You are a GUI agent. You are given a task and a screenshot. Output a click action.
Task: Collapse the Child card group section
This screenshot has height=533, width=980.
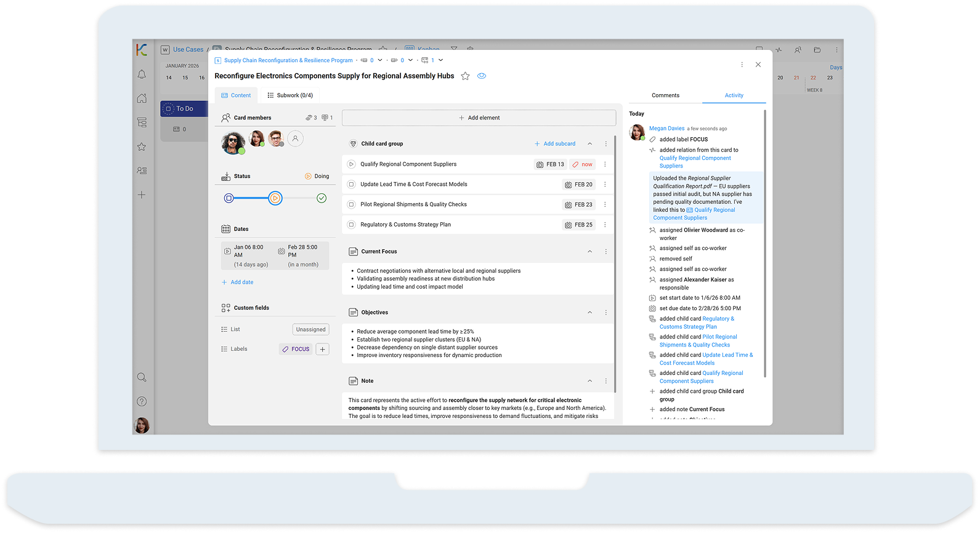pyautogui.click(x=589, y=144)
